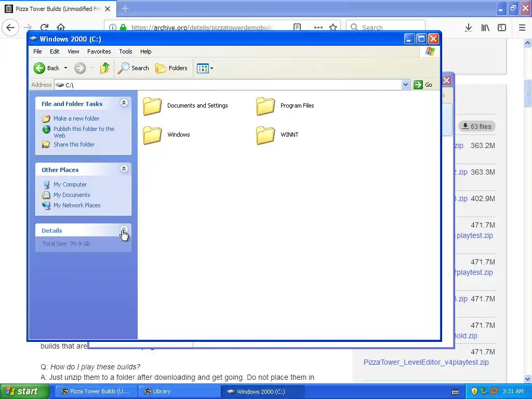Click the site info circle icon
532x399 pixels.
point(113,28)
